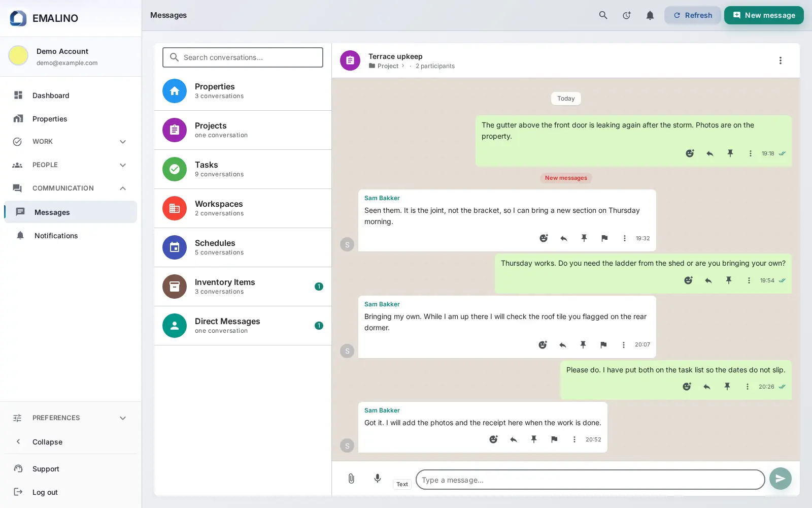Flag Sam's 20:07 message
This screenshot has width=812, height=508.
coord(603,345)
